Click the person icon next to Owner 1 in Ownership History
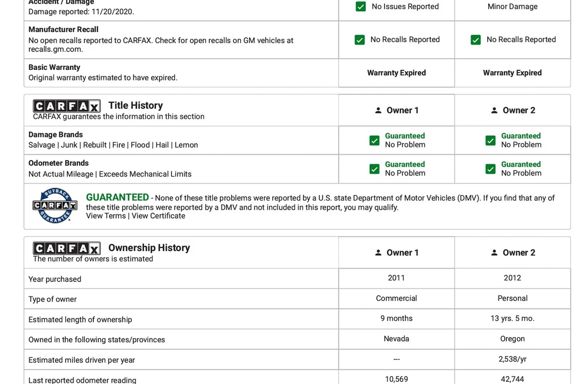Viewport: 588px width, 384px height. tap(378, 253)
